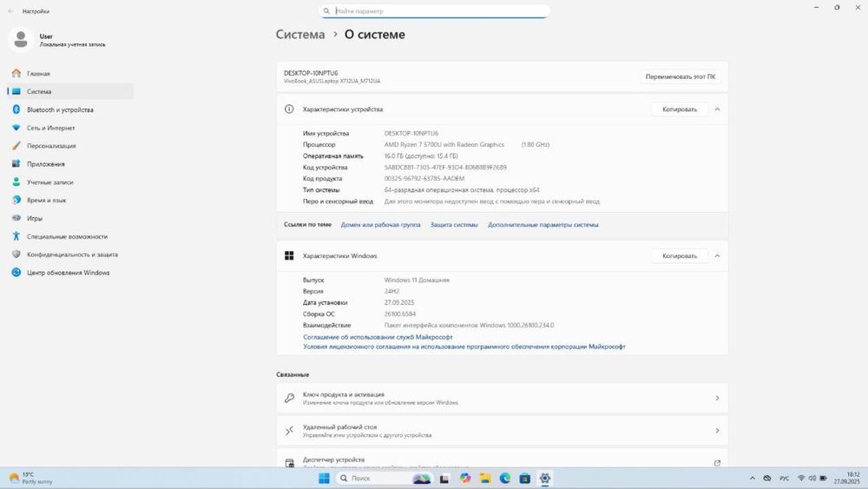
Task: Click the РУС language indicator in tray
Action: click(785, 478)
